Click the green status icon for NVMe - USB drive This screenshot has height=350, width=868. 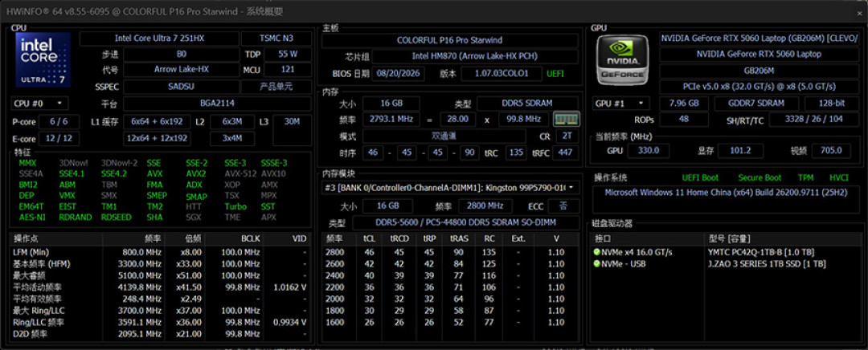(x=596, y=264)
